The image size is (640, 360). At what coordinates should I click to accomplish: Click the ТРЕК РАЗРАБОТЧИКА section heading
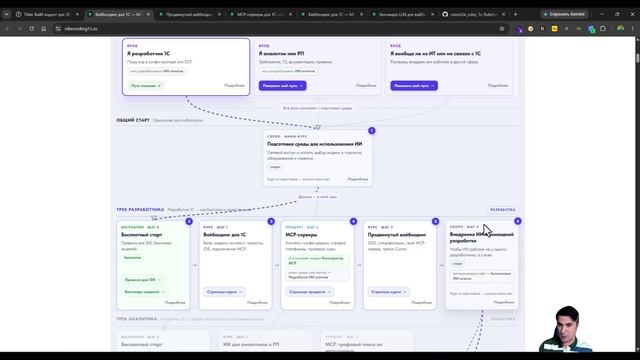[140, 210]
